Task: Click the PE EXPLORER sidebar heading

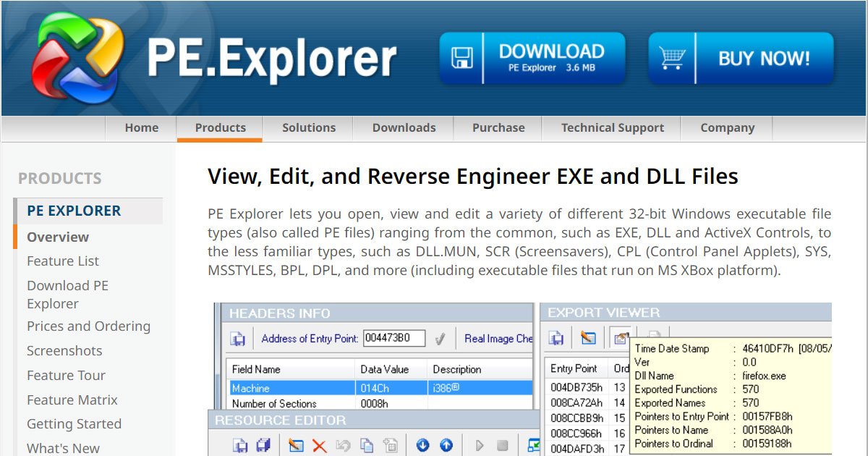Action: pyautogui.click(x=74, y=211)
